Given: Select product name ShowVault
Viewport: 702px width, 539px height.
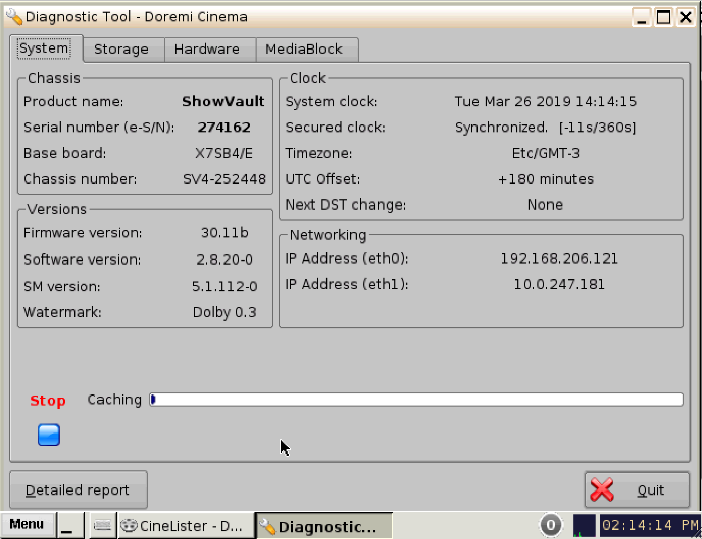Looking at the screenshot, I should [x=223, y=102].
